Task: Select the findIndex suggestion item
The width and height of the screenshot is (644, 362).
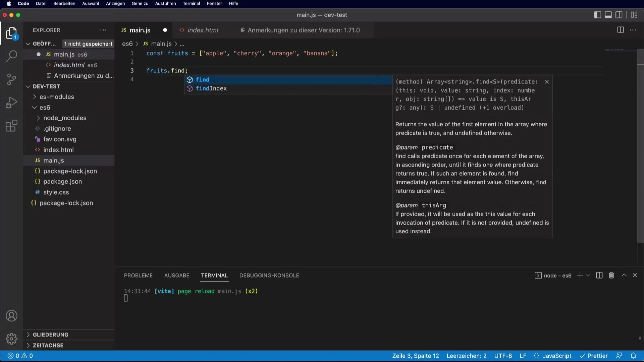Action: tap(288, 88)
